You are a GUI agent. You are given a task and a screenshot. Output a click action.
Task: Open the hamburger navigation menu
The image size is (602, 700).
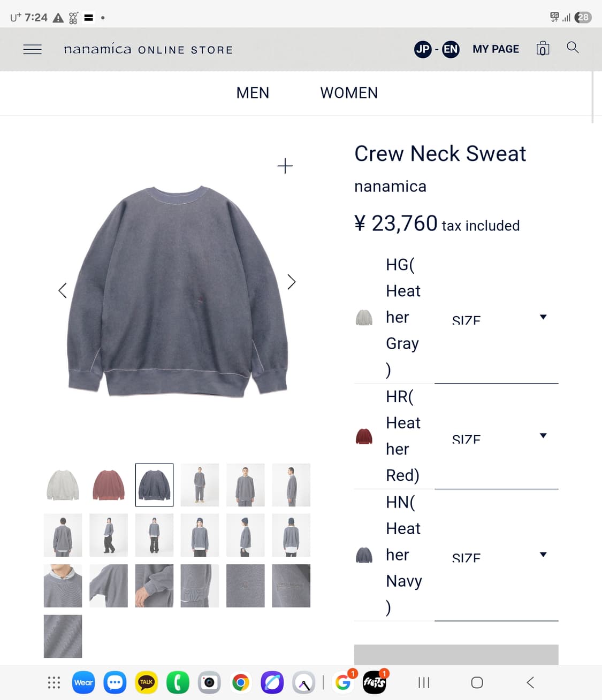[x=32, y=49]
